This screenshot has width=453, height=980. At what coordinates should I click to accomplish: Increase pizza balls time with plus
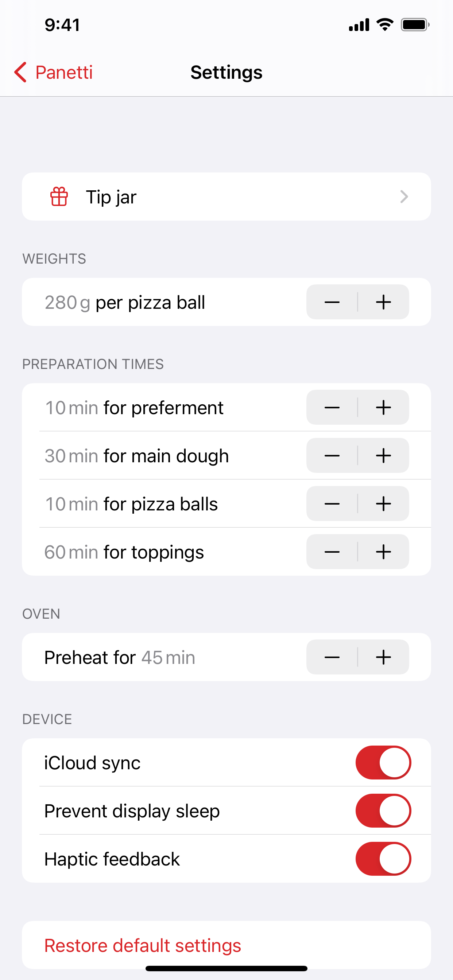[383, 504]
